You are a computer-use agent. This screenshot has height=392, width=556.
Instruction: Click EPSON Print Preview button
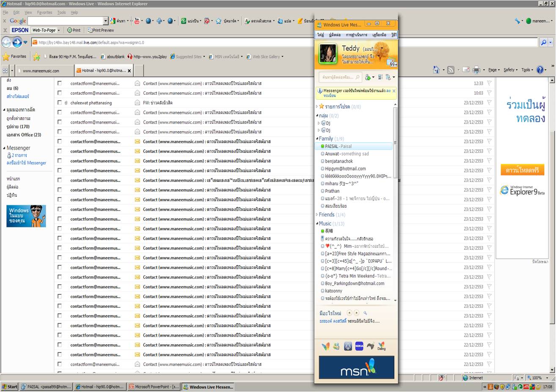pyautogui.click(x=101, y=30)
